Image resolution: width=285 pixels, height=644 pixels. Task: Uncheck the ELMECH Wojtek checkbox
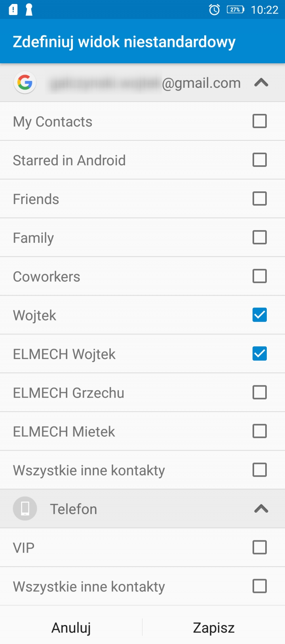[260, 354]
